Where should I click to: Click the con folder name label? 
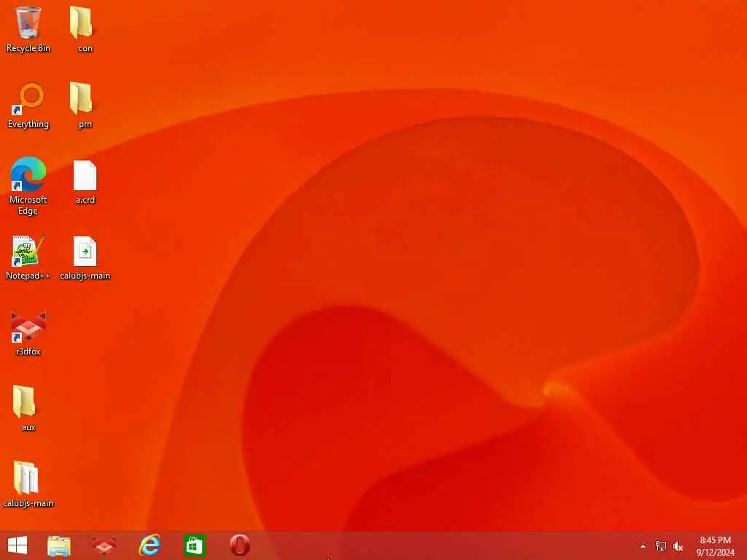pyautogui.click(x=85, y=49)
